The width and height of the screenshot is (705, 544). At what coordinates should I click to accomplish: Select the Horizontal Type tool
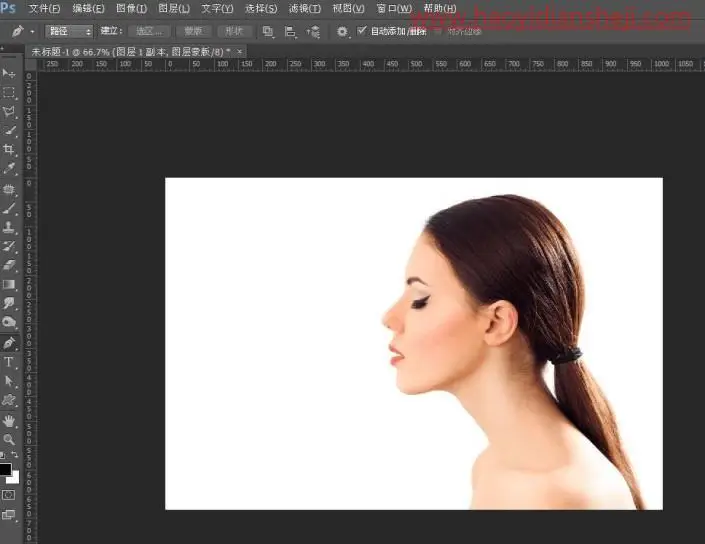[x=9, y=362]
